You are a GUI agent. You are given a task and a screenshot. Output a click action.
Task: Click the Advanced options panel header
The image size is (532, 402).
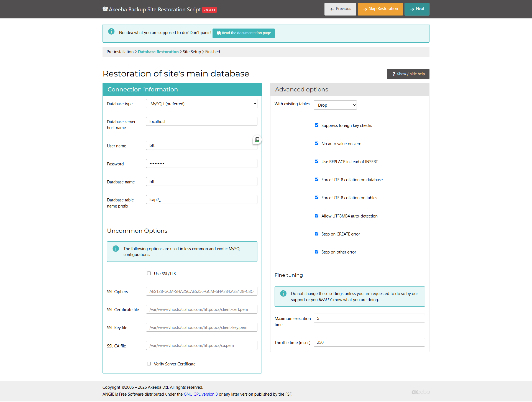click(x=350, y=89)
